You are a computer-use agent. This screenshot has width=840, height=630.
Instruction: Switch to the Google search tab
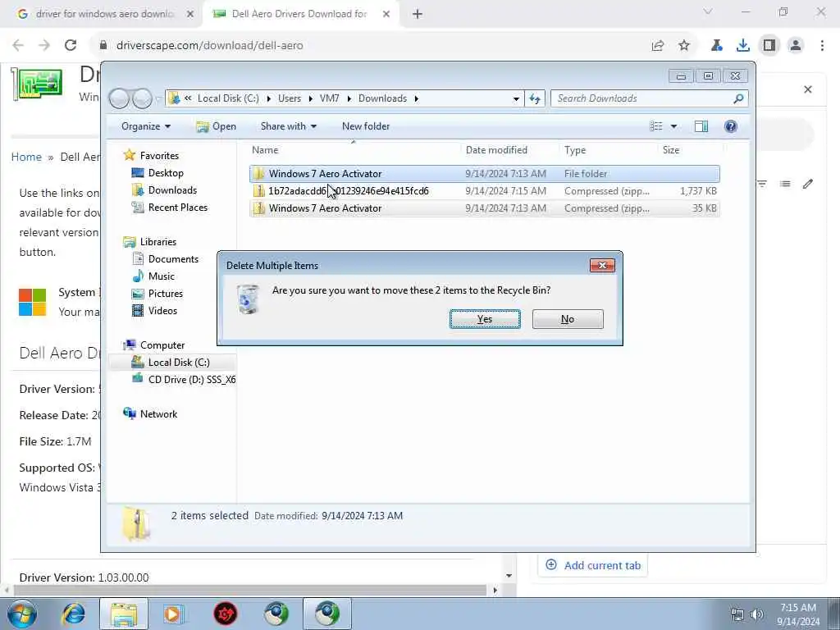102,14
